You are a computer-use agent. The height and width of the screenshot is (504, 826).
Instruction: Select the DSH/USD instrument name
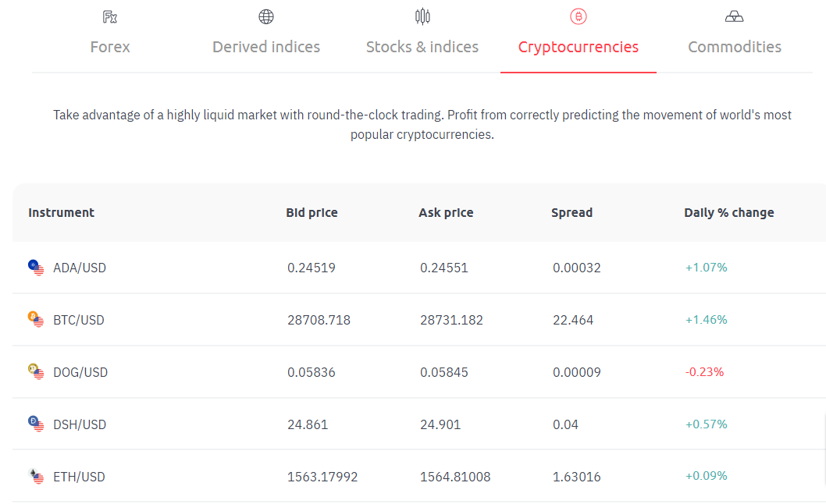[80, 424]
